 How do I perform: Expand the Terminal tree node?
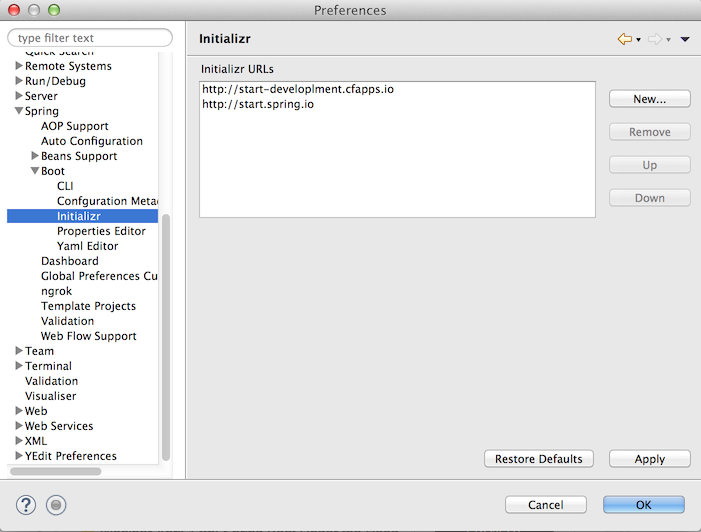point(19,366)
